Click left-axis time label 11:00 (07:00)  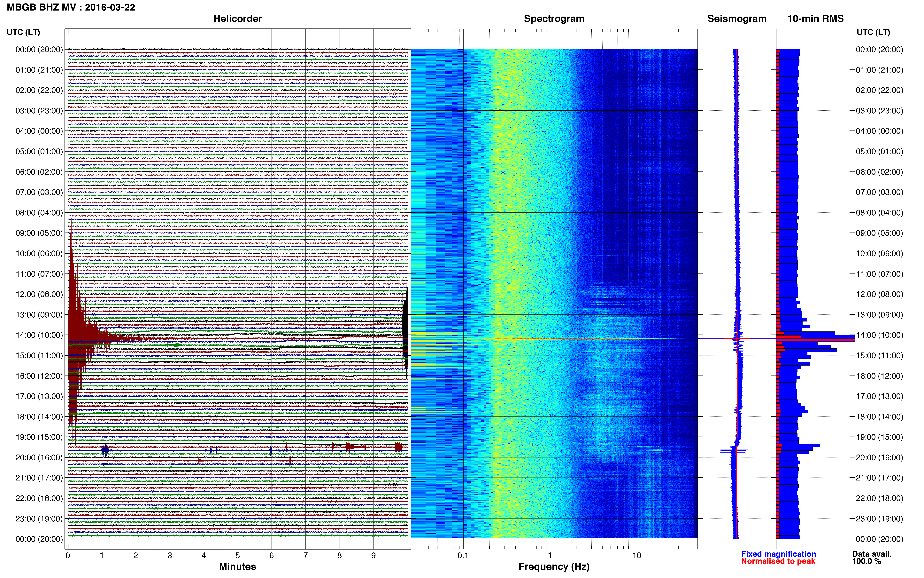coord(39,274)
